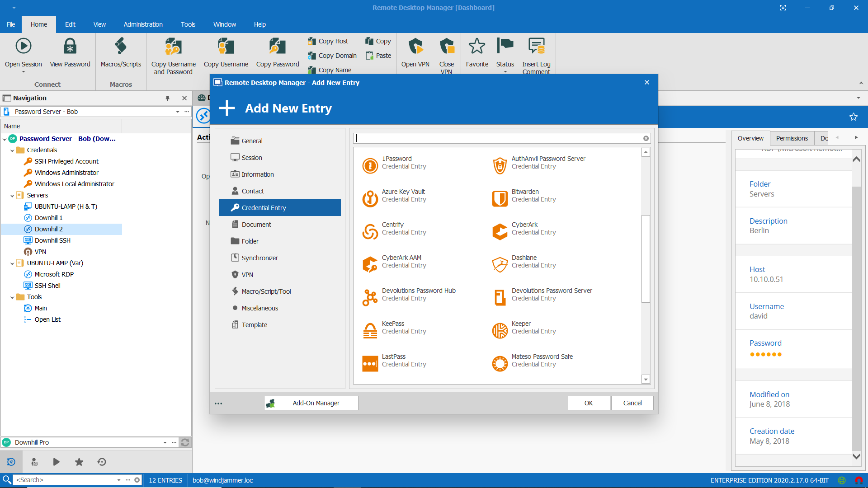Image resolution: width=868 pixels, height=488 pixels.
Task: Click the Cancel button in dialog
Action: 632,403
